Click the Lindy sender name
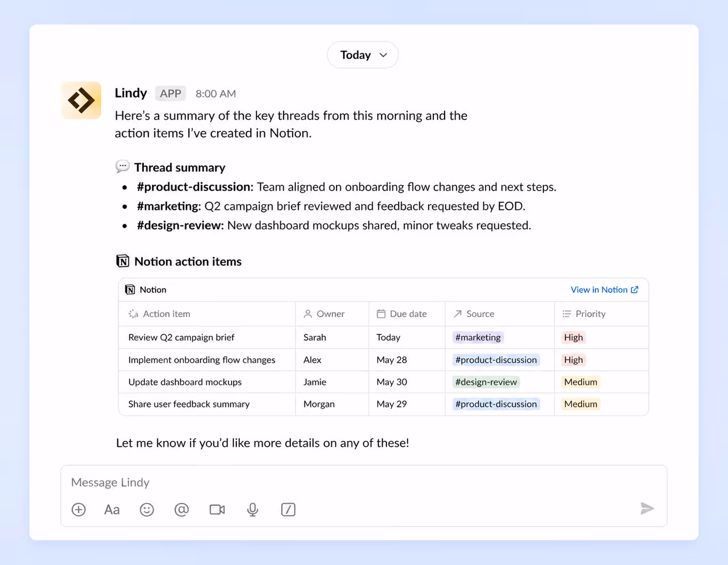The image size is (728, 565). [x=130, y=93]
